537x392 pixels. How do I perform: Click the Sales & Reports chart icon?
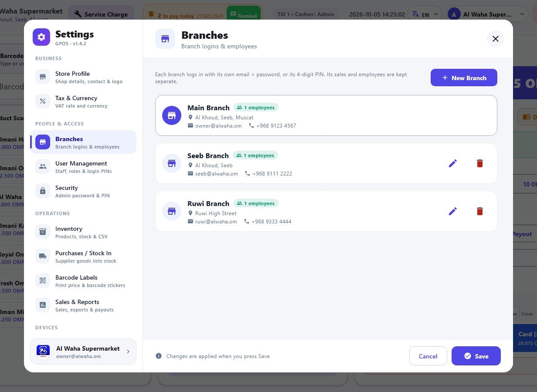pos(43,305)
